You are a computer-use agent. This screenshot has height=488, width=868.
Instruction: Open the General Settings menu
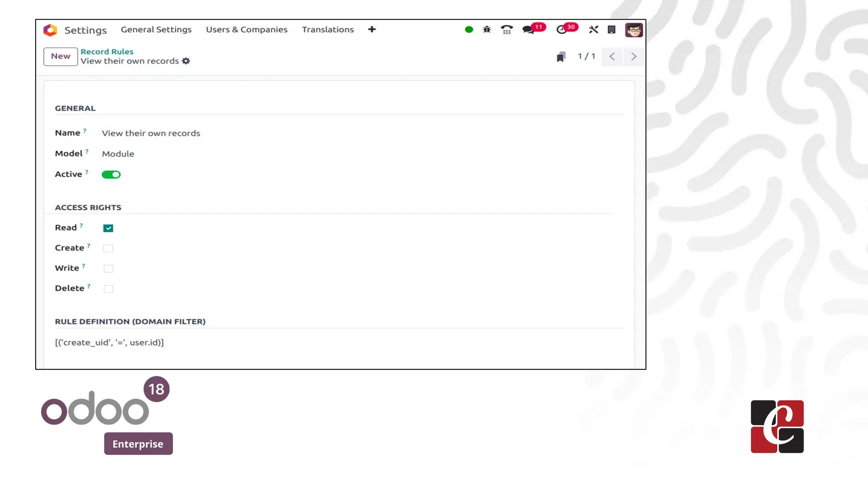tap(156, 30)
